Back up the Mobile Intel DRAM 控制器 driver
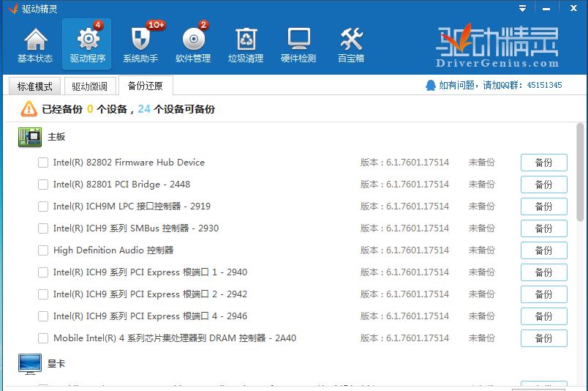This screenshot has height=391, width=588. tap(543, 338)
